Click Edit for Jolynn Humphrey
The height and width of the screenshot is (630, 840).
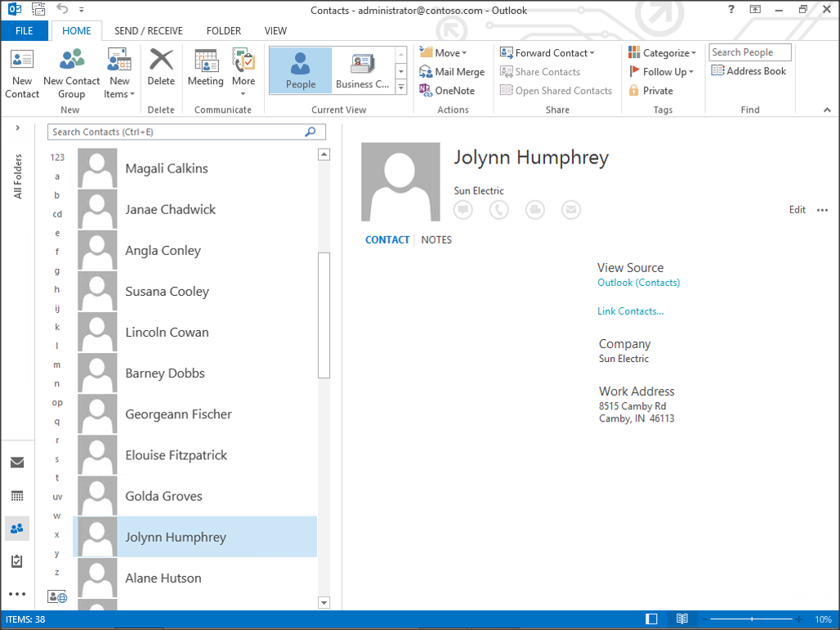(x=797, y=210)
